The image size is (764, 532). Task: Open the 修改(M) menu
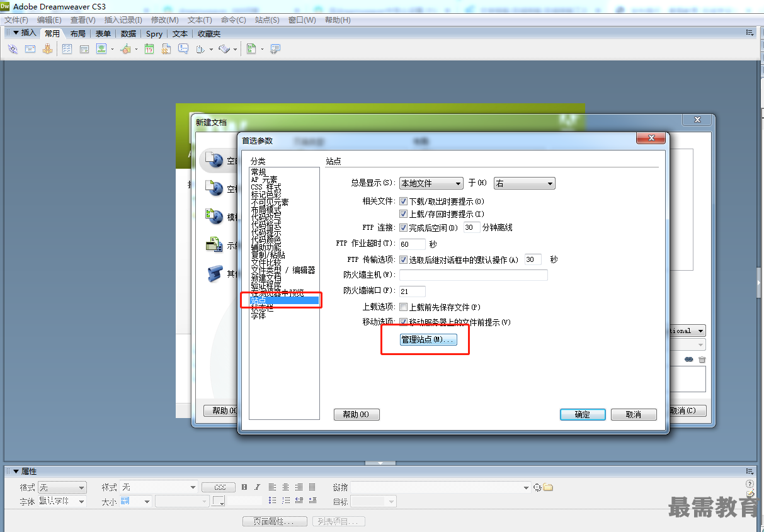pyautogui.click(x=165, y=20)
